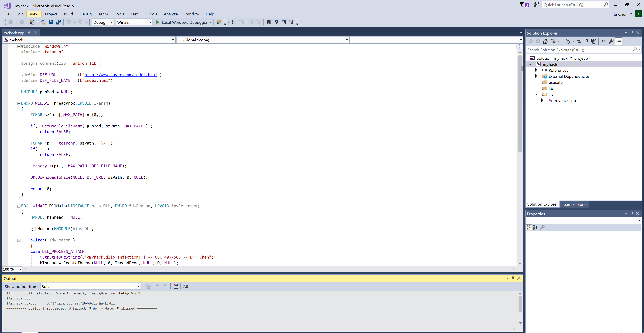Image resolution: width=644 pixels, height=333 pixels.
Task: Click Clear All icon in Output toolbar
Action: [x=176, y=286]
